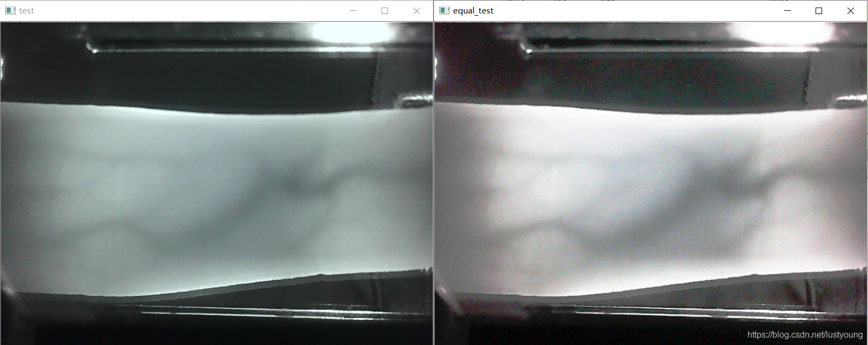868x345 pixels.
Task: Maximize the equal_test window
Action: (819, 11)
